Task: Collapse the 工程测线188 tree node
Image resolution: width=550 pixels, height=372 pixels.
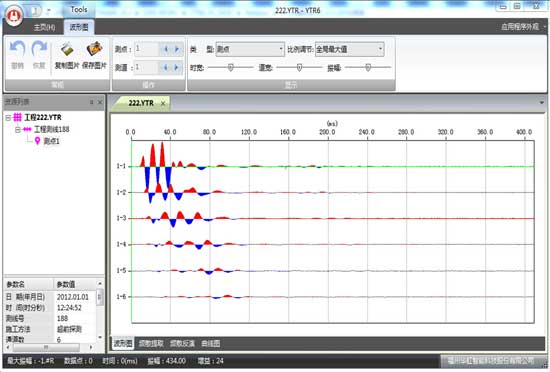Action: tap(18, 130)
